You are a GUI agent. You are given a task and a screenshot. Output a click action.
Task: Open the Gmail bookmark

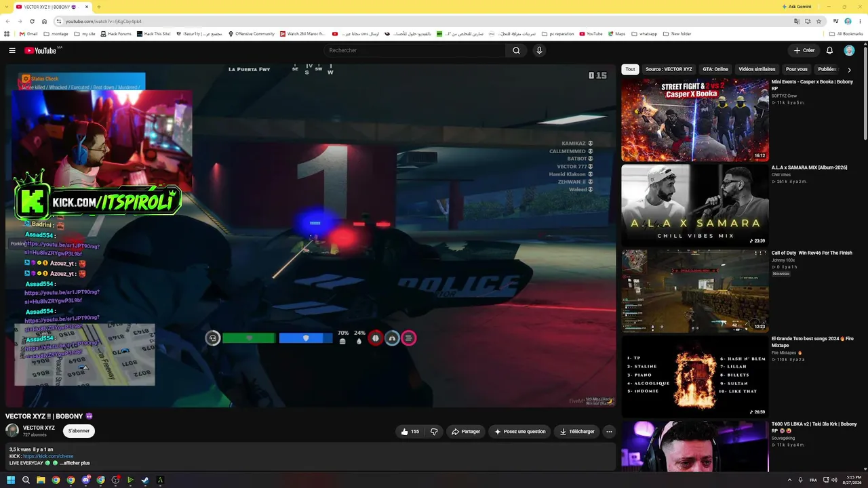28,34
